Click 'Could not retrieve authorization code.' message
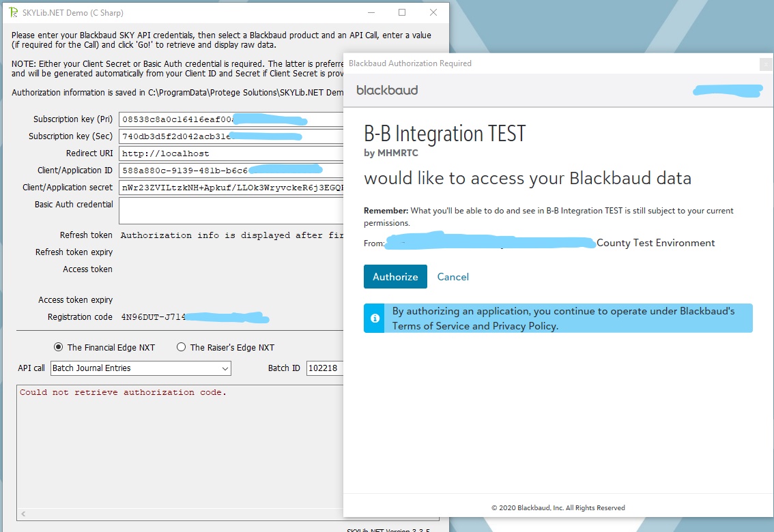This screenshot has width=774, height=532. [x=123, y=392]
